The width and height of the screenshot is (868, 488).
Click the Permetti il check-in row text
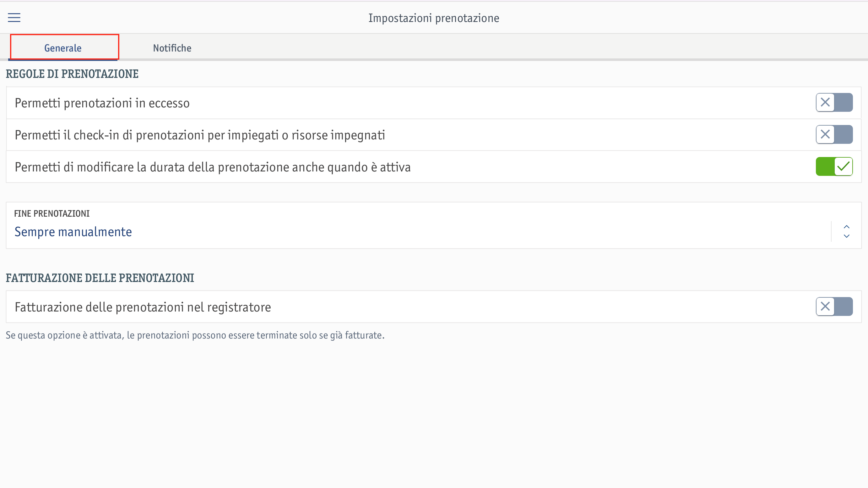(x=200, y=135)
